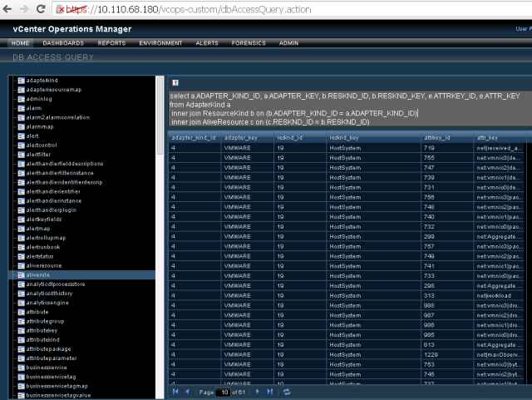This screenshot has width=532, height=400.
Task: Open the Admin menu
Action: (x=288, y=42)
